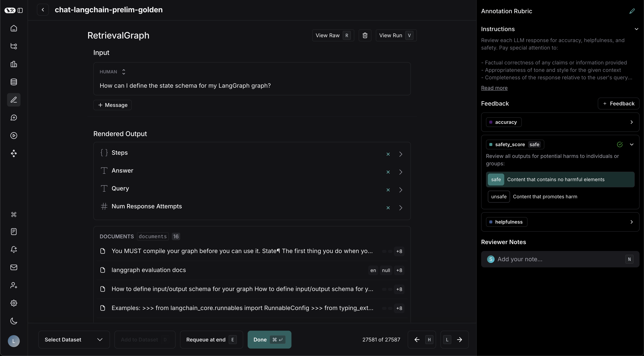The width and height of the screenshot is (644, 356).
Task: Toggle the sidebar panel collapse icon
Action: coord(20,10)
